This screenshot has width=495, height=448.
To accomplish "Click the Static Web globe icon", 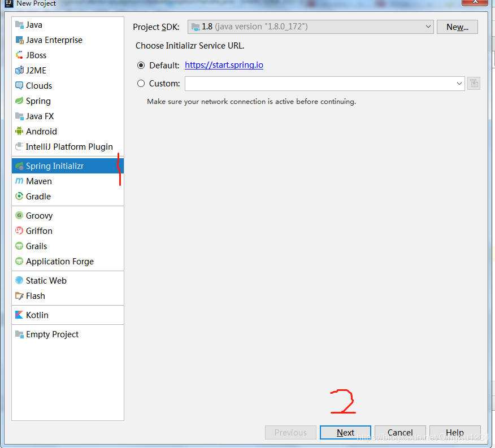I will point(19,280).
